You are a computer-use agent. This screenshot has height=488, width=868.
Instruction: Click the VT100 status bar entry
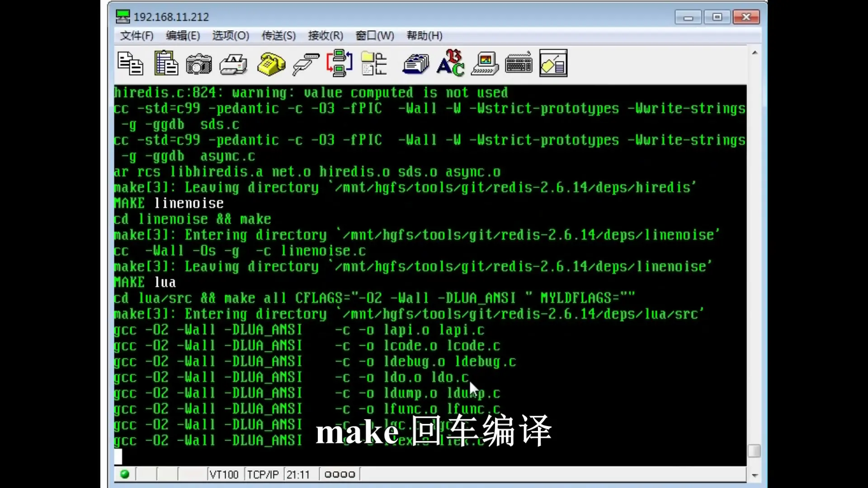click(224, 474)
